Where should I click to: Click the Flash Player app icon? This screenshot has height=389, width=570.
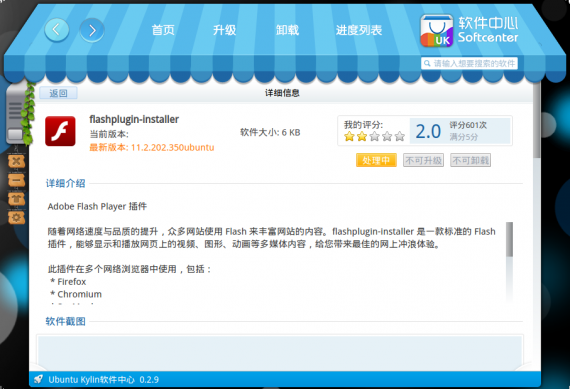tap(60, 131)
